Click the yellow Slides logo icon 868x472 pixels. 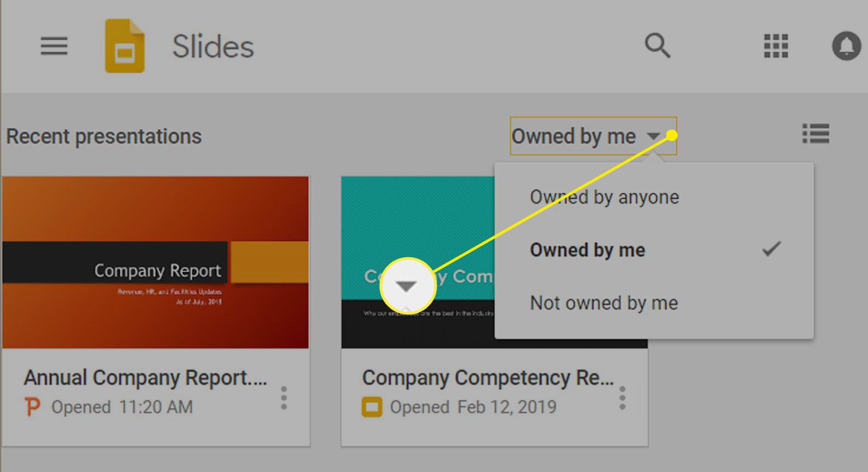pyautogui.click(x=125, y=46)
